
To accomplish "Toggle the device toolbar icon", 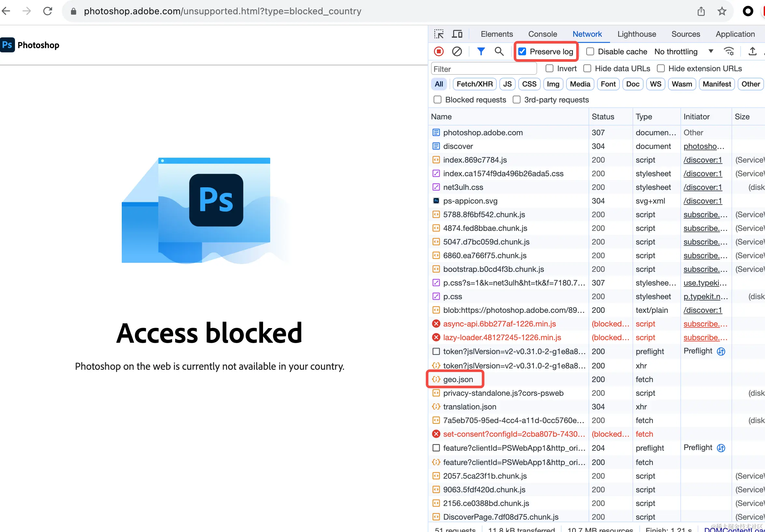I will click(x=457, y=34).
